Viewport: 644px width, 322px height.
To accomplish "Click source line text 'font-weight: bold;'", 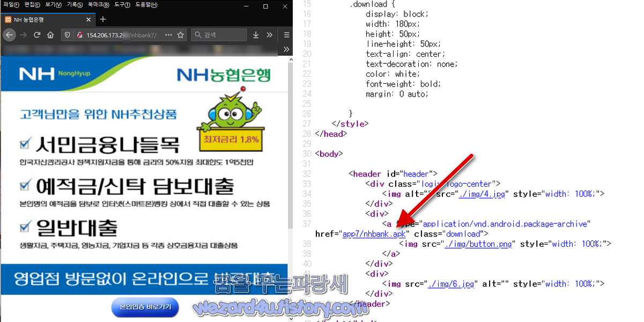I will pyautogui.click(x=403, y=84).
